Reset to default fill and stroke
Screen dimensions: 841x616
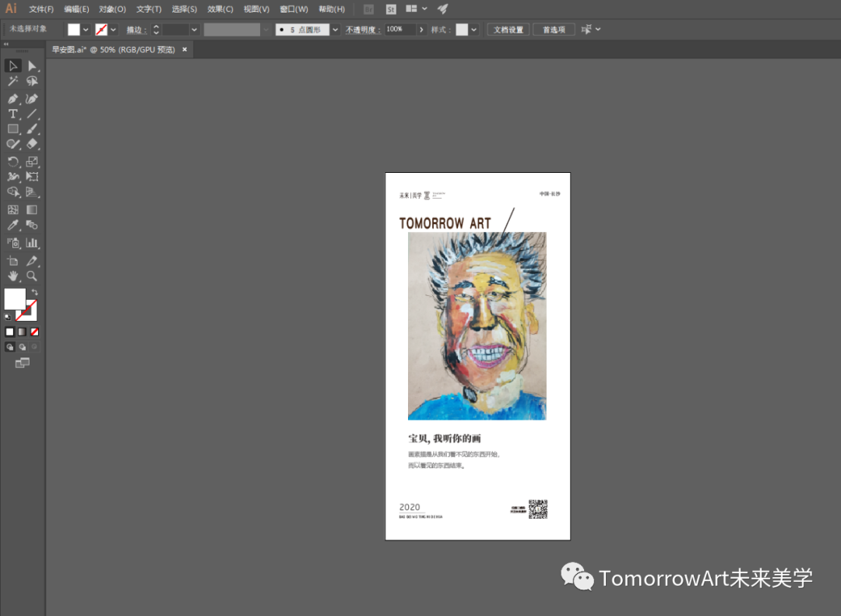[8, 317]
